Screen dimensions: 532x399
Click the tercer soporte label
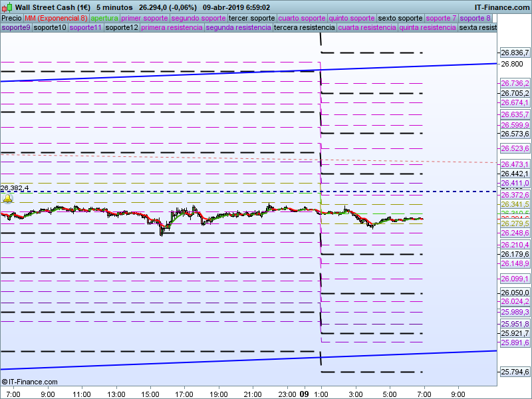[252, 19]
